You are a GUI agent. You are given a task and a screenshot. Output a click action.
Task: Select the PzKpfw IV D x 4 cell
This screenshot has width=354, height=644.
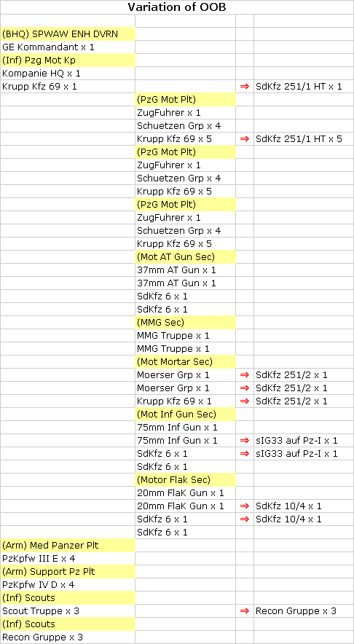(68, 585)
